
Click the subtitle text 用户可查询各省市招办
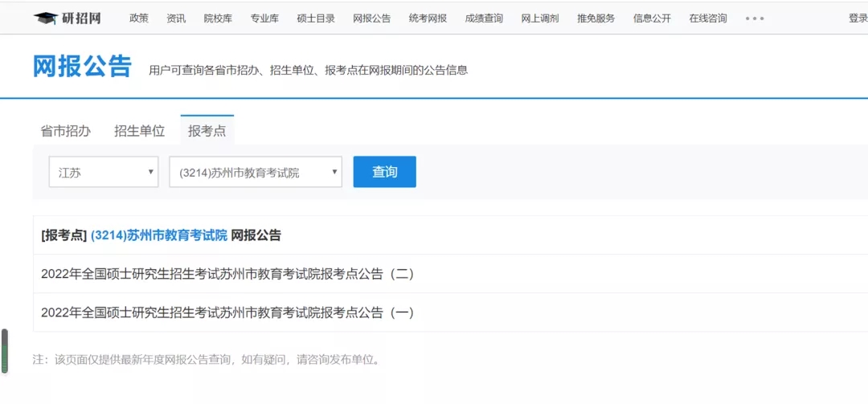tap(309, 71)
